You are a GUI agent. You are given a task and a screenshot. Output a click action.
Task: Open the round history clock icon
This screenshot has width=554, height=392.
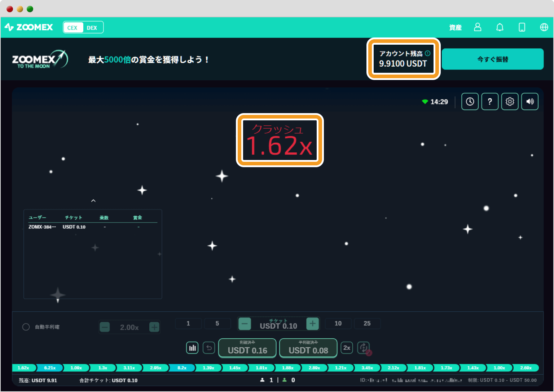(470, 101)
